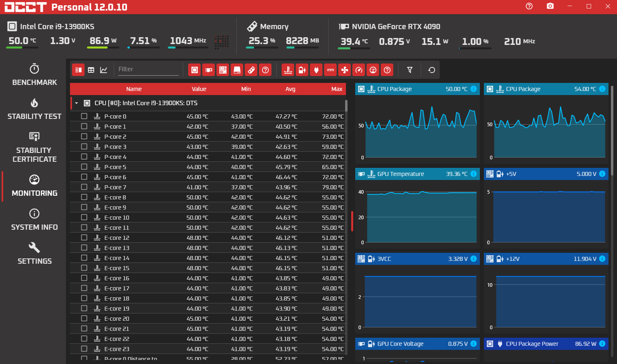Screen dimensions: 617x364
Task: Check the P-core 3 checkbox
Action: pyautogui.click(x=84, y=146)
